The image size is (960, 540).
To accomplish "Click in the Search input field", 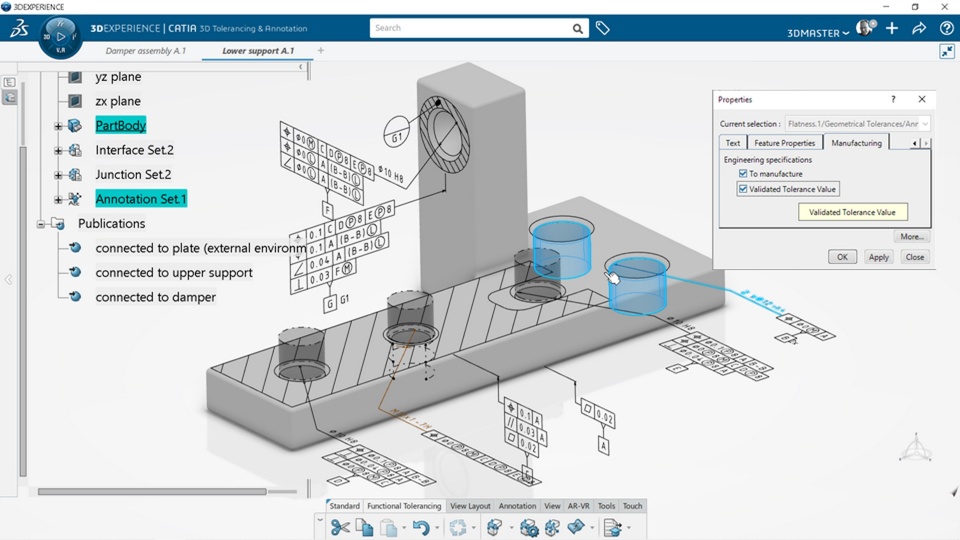I will point(470,28).
